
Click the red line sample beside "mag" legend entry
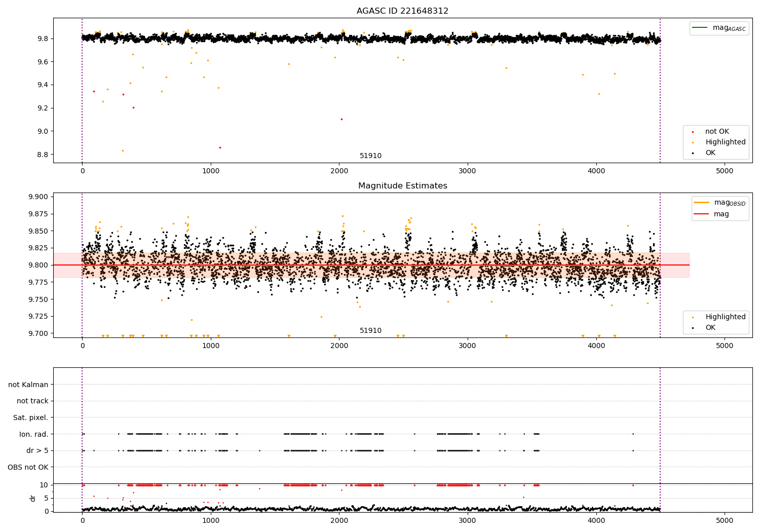pyautogui.click(x=702, y=214)
